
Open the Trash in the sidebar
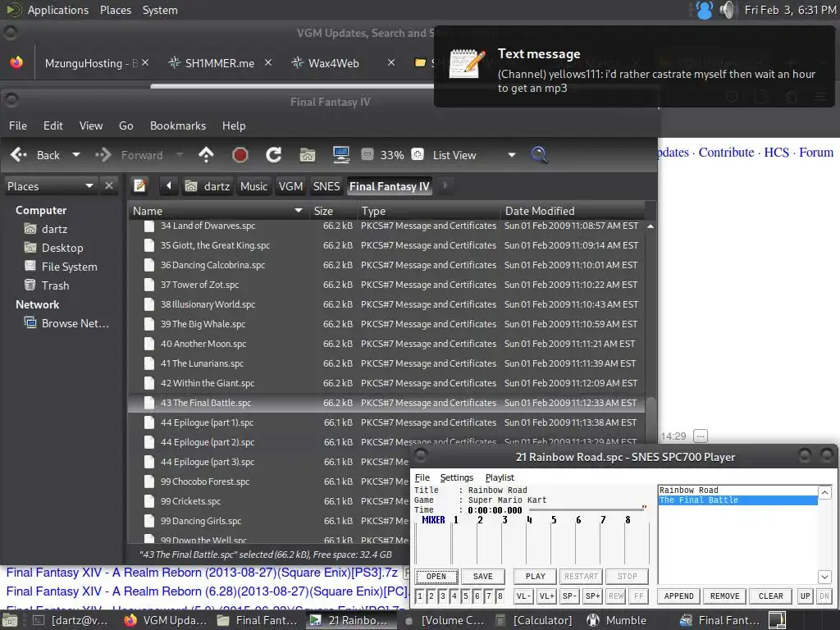click(55, 285)
